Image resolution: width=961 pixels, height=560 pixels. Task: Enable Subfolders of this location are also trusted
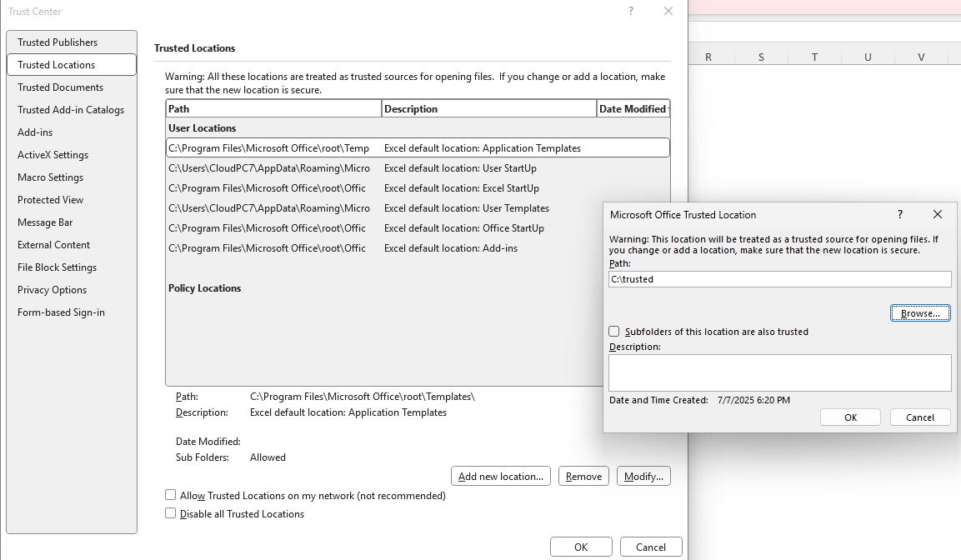[614, 332]
